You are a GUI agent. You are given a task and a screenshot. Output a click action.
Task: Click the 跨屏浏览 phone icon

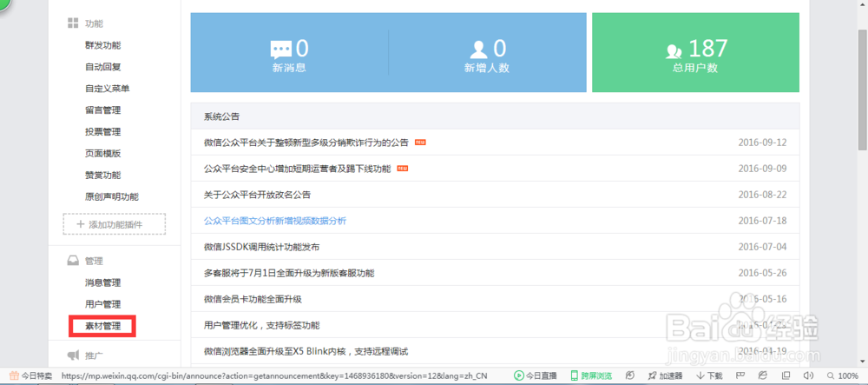(x=575, y=375)
